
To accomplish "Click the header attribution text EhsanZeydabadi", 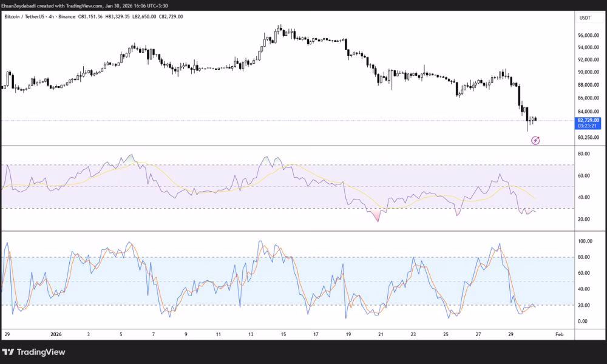I will click(x=21, y=5).
